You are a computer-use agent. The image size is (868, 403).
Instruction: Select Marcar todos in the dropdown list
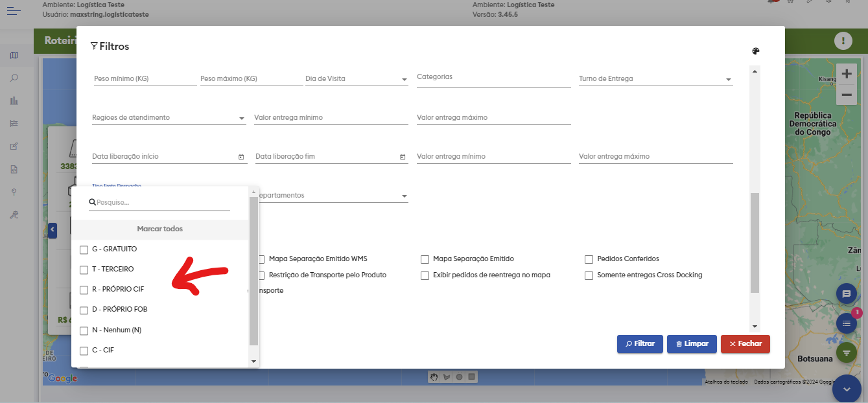click(x=159, y=229)
